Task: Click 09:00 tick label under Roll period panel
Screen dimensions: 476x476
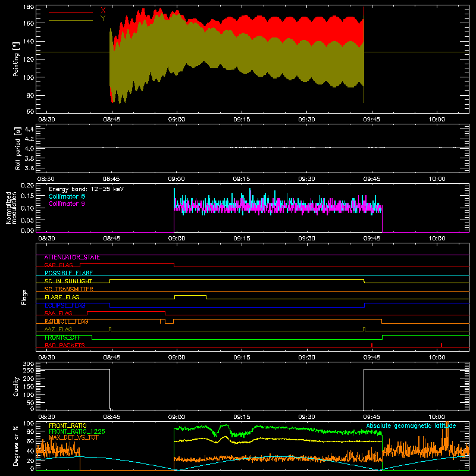Action: click(x=177, y=179)
